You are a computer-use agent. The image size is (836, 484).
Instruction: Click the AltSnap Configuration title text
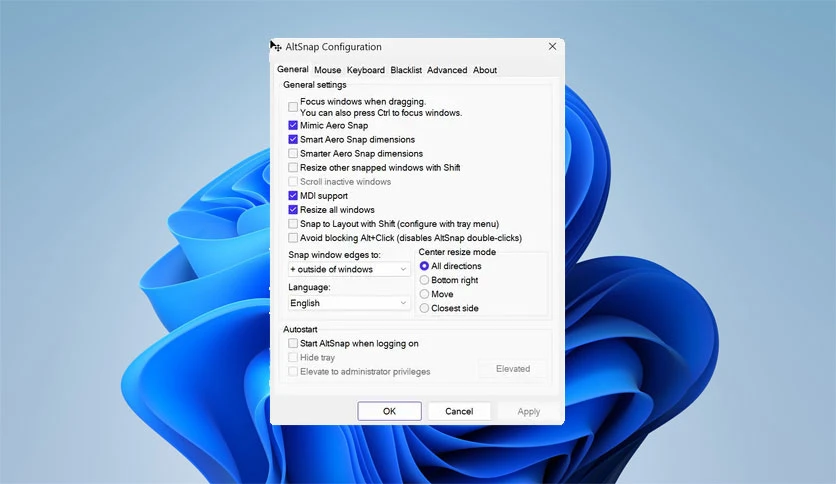point(333,47)
